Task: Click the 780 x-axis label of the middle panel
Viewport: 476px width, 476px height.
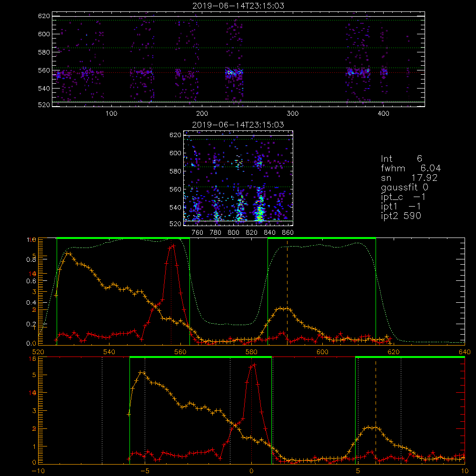Action: click(x=216, y=233)
